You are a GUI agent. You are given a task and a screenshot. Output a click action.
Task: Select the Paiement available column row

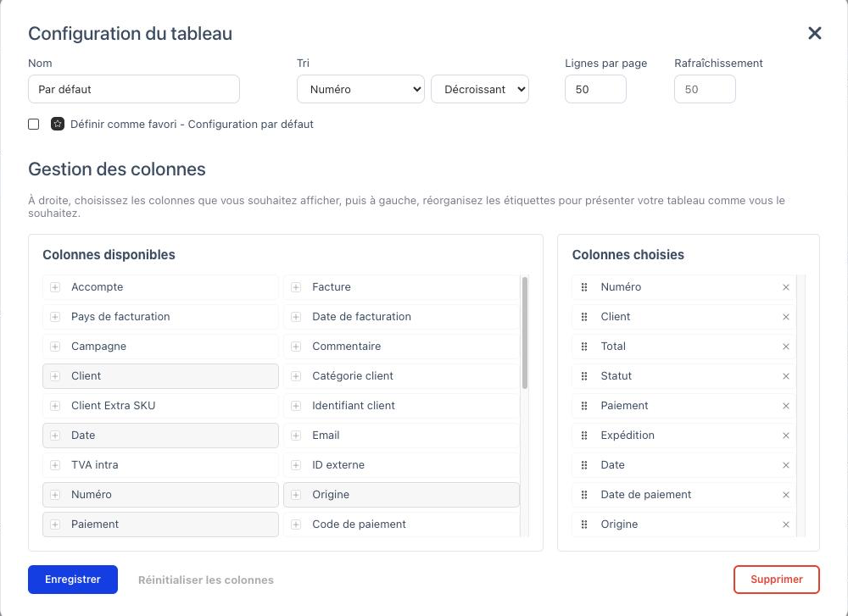160,524
